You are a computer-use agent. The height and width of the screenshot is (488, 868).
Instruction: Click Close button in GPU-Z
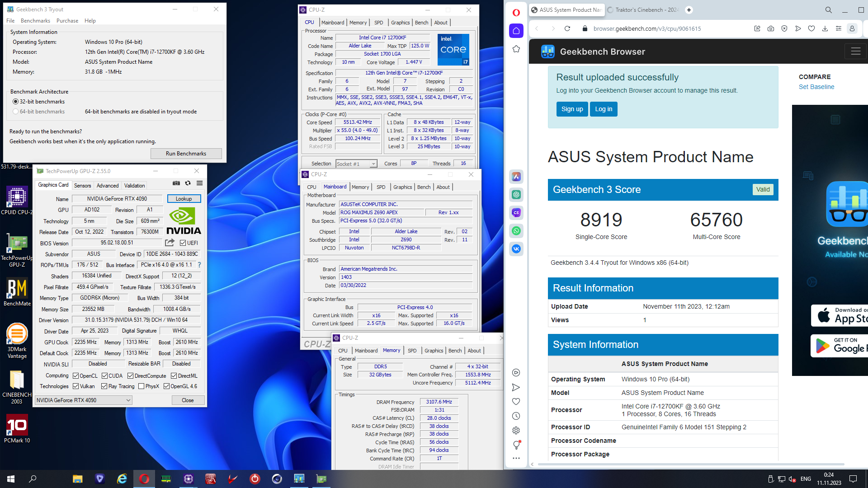click(x=188, y=400)
